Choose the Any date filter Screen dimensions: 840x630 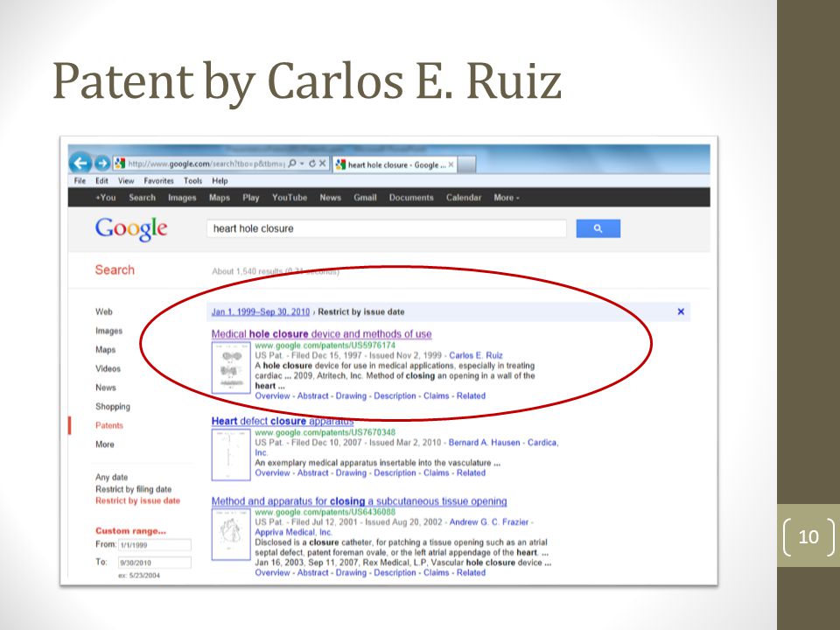pos(111,477)
